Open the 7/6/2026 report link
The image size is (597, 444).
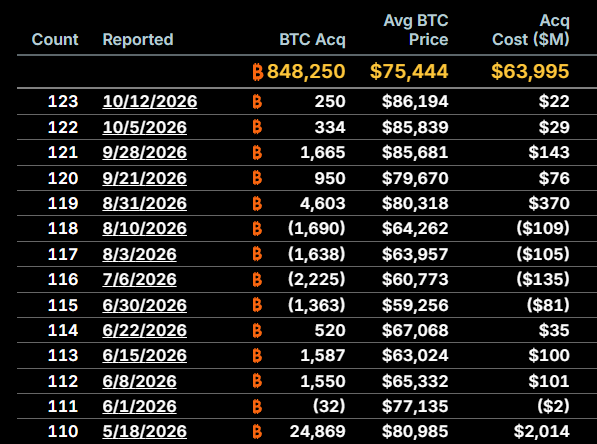click(x=139, y=279)
